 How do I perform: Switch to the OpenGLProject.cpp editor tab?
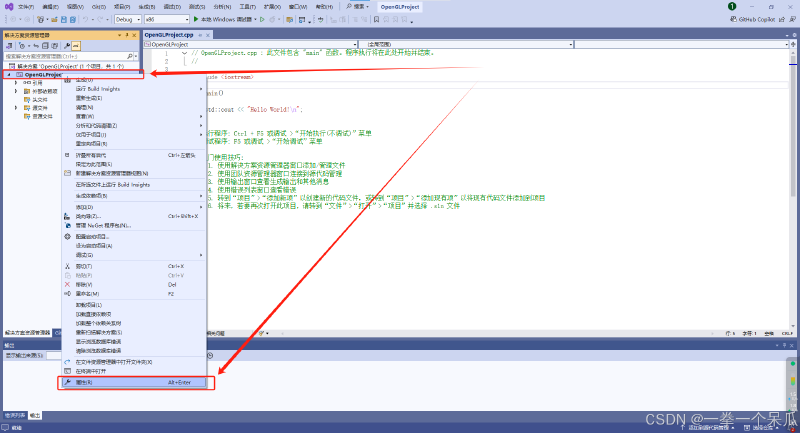(x=169, y=35)
